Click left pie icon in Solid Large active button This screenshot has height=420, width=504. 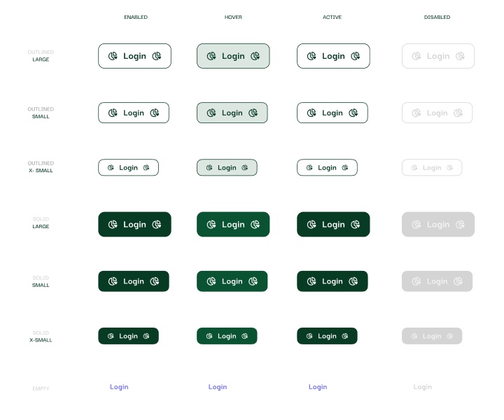point(311,224)
